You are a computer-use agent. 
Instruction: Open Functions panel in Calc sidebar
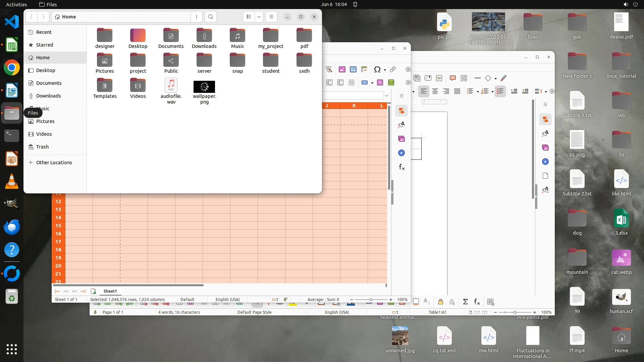click(401, 167)
